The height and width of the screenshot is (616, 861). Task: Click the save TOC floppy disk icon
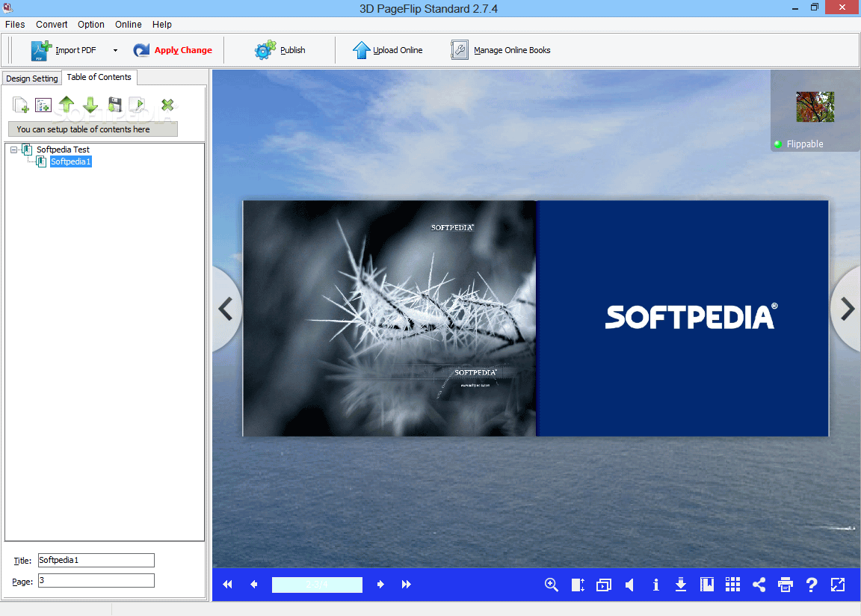[115, 105]
